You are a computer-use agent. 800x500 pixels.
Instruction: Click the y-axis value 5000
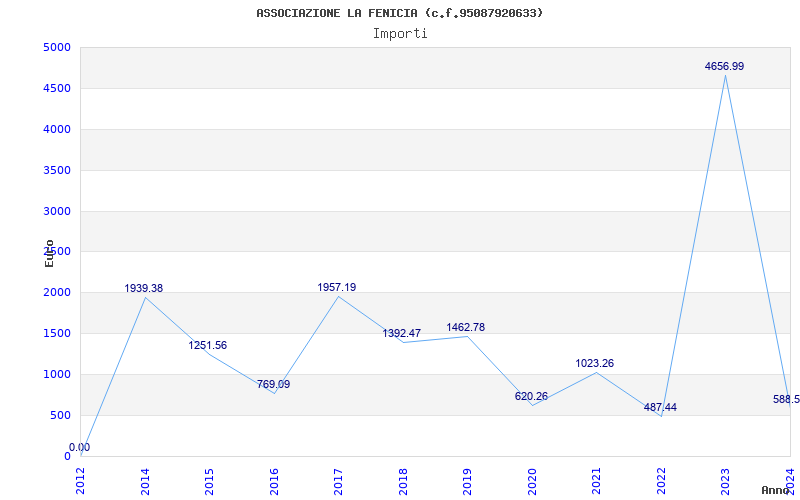(x=57, y=48)
